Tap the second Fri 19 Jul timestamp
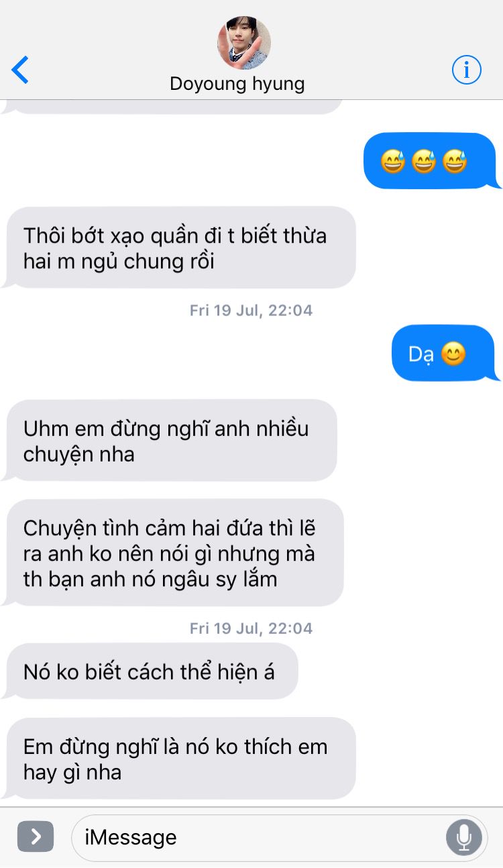503x868 pixels. click(x=251, y=629)
